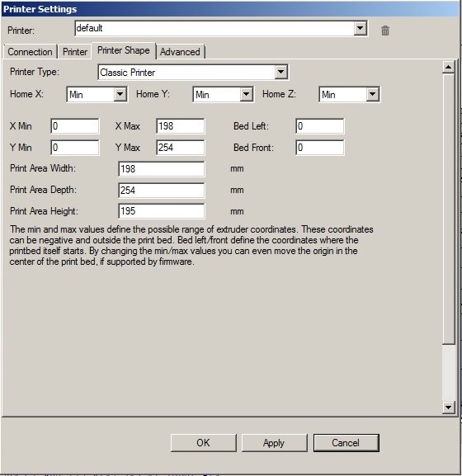Cancel the printer settings dialog

coord(346,443)
